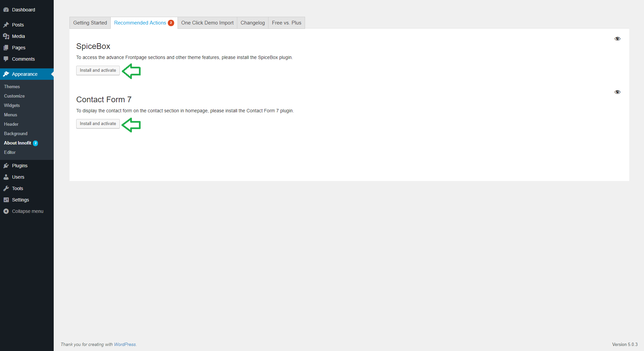Open the theme Editor submenu

click(x=27, y=152)
